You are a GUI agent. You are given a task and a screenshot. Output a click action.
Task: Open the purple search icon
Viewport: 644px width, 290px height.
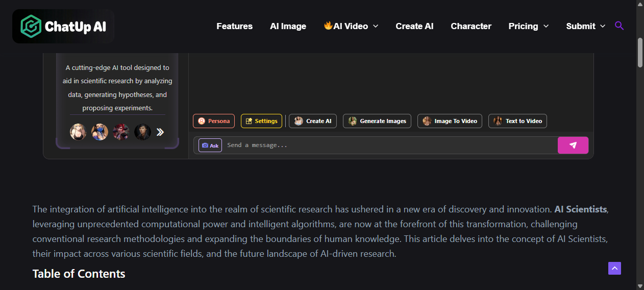619,26
